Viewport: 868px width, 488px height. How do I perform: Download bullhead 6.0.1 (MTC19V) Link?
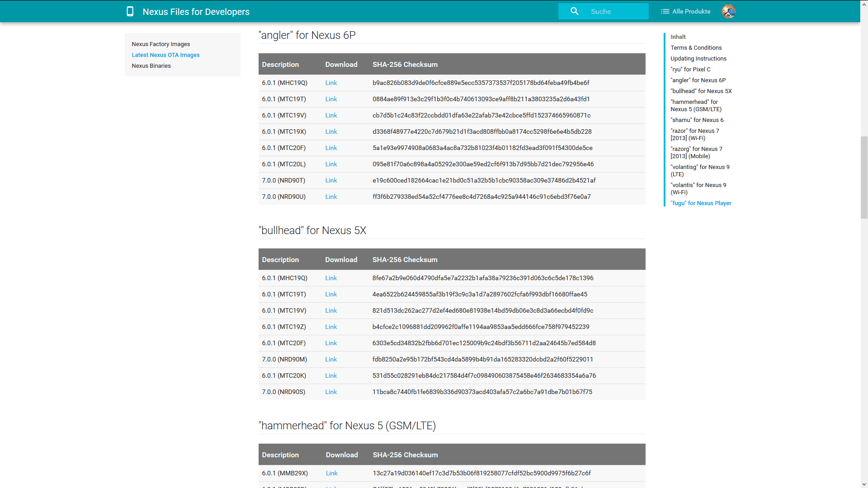tap(331, 310)
